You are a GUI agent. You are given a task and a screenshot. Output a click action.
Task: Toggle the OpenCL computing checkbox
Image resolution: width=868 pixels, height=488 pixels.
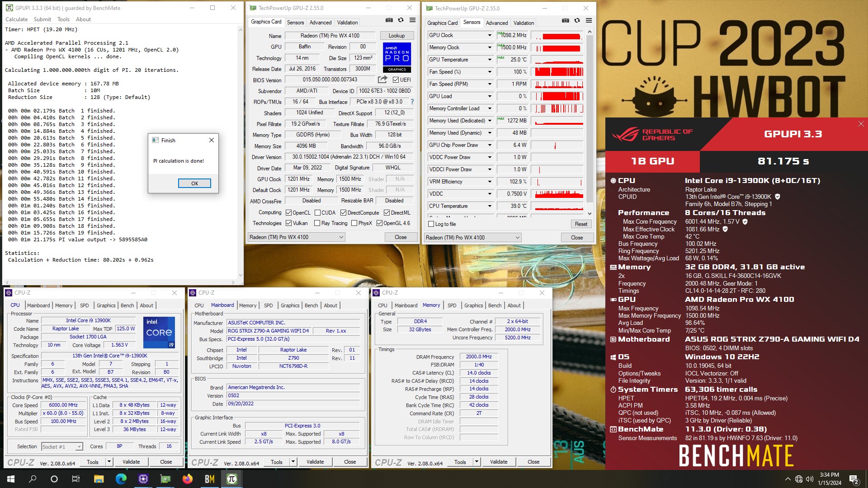pyautogui.click(x=288, y=213)
